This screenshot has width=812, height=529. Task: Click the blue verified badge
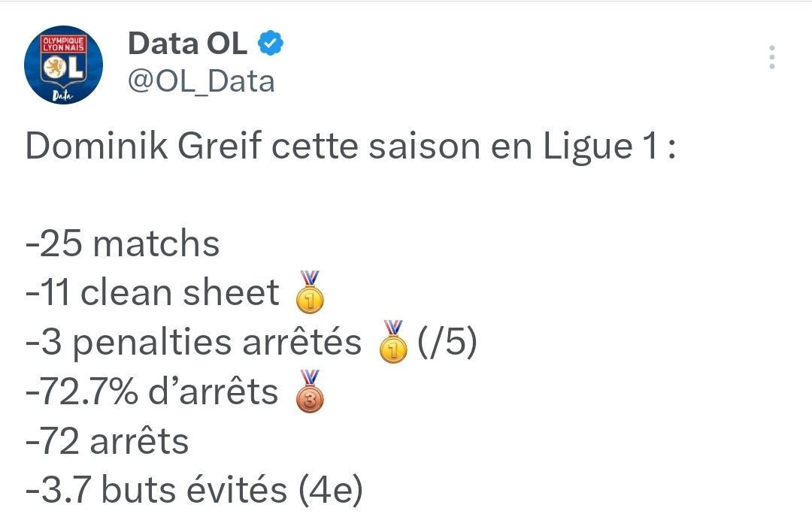pyautogui.click(x=271, y=44)
